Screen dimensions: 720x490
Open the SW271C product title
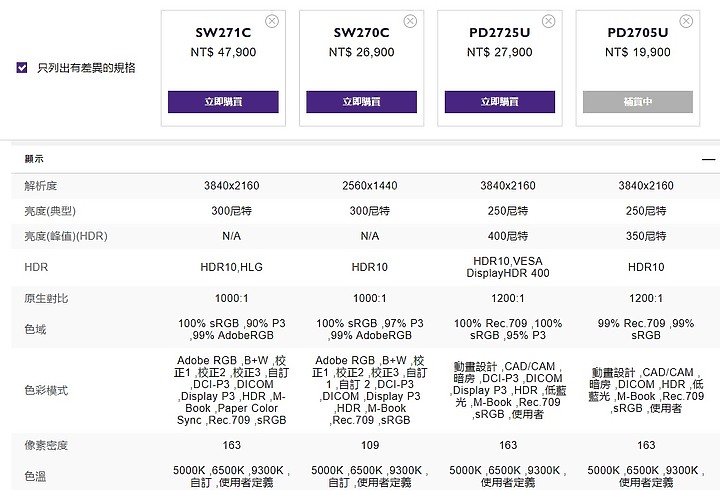tap(223, 33)
